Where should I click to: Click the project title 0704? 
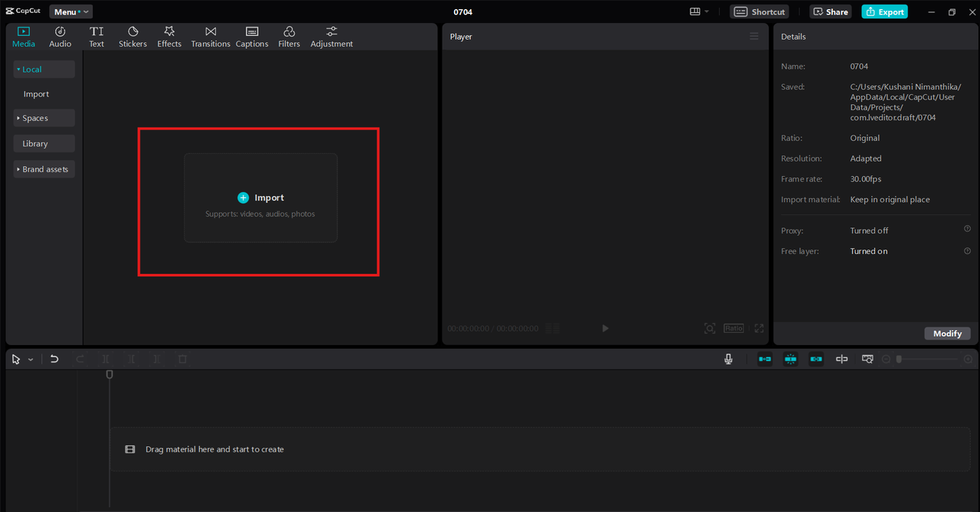click(463, 11)
